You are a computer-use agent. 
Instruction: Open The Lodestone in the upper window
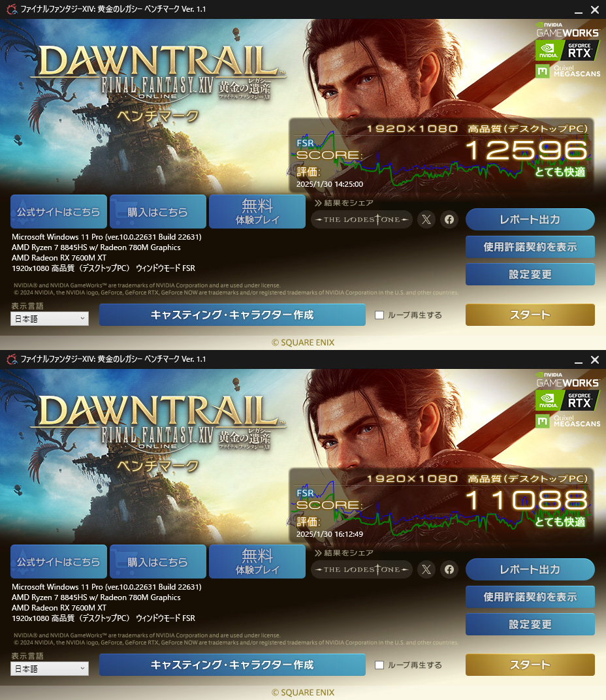(x=362, y=219)
